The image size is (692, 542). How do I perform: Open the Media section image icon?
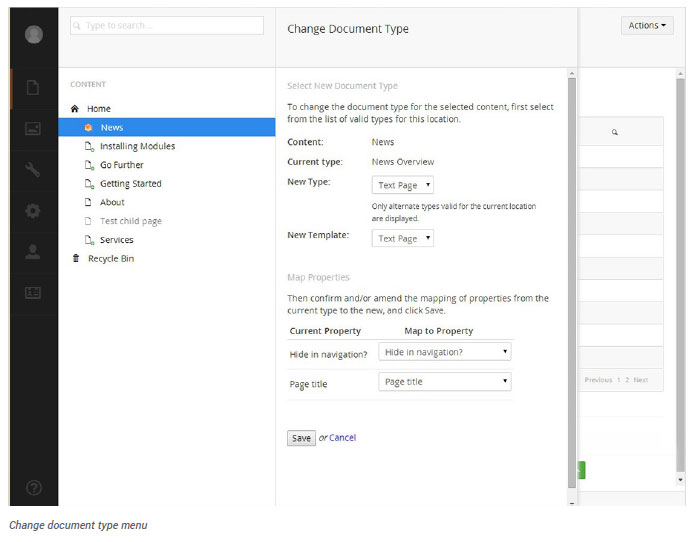click(x=33, y=128)
